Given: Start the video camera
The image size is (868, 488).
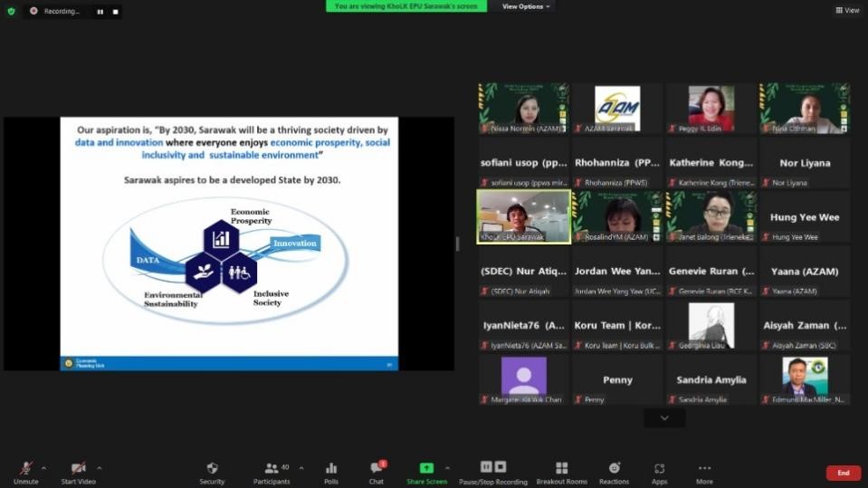Looking at the screenshot, I should (x=78, y=472).
